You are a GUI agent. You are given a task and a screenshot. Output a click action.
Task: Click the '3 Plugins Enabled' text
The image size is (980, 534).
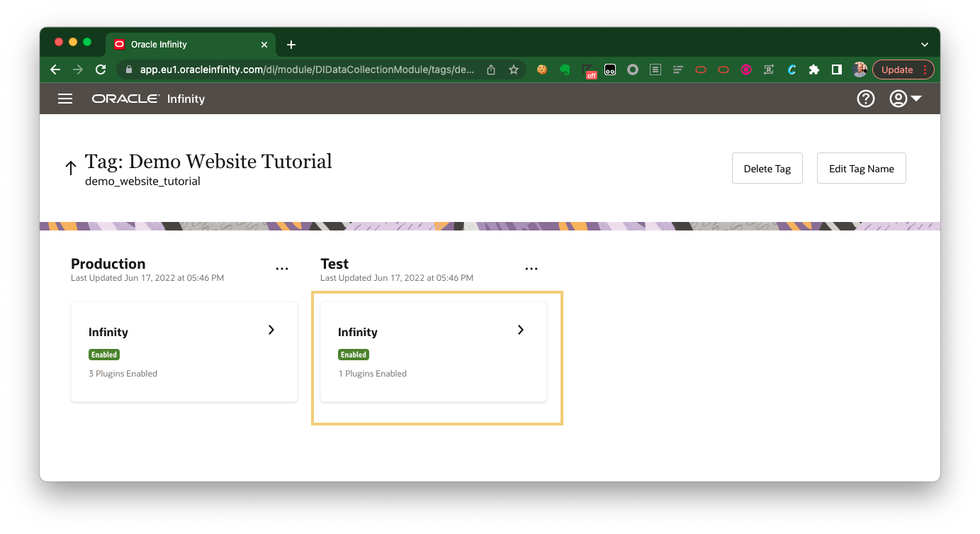tap(123, 374)
